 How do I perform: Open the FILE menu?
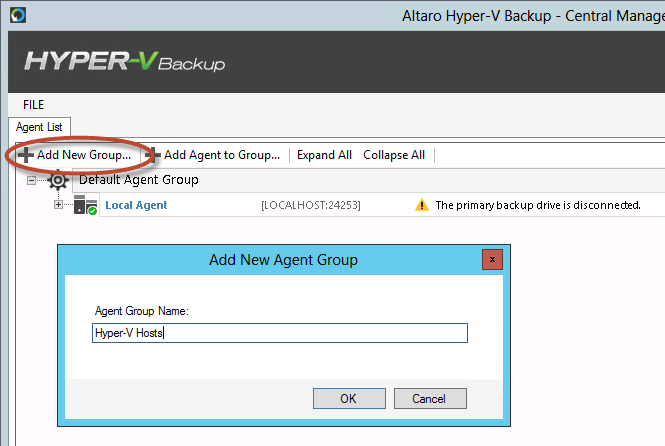[34, 105]
